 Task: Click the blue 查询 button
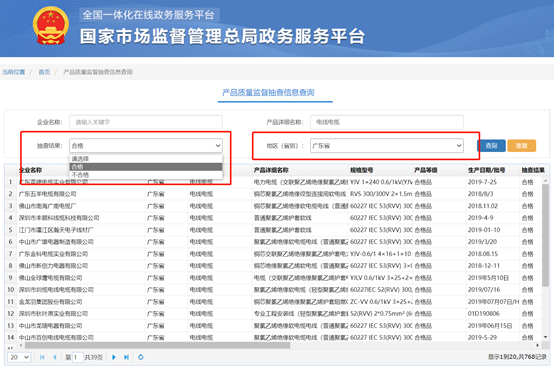pos(491,146)
